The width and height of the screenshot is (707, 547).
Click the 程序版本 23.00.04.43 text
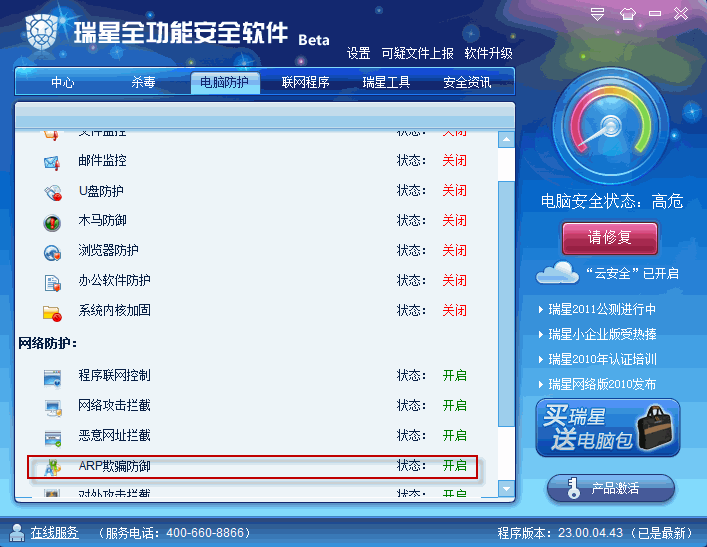coord(560,533)
